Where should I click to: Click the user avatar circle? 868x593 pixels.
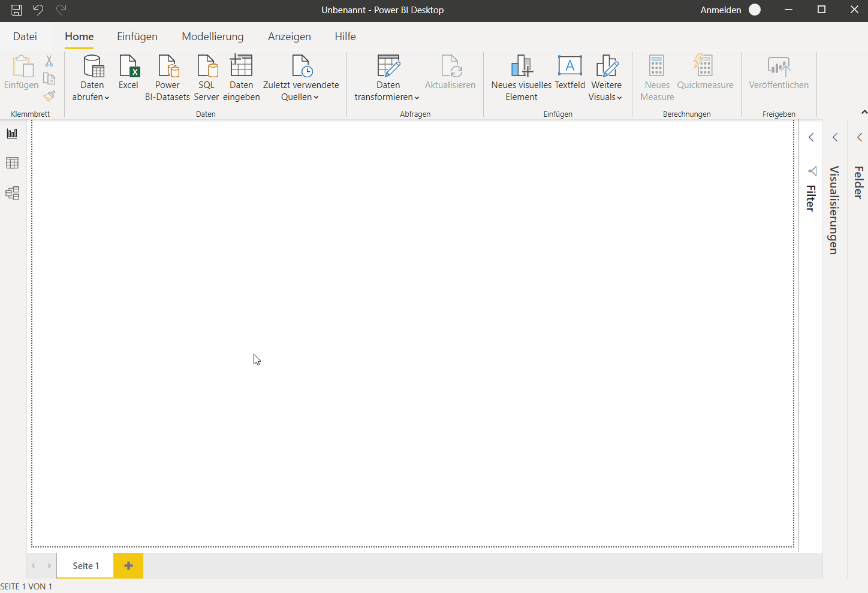click(755, 10)
